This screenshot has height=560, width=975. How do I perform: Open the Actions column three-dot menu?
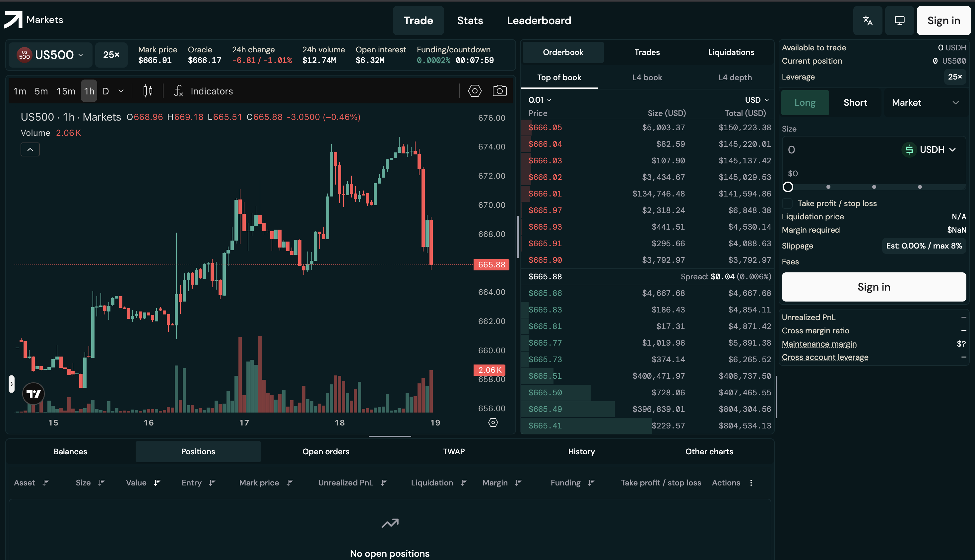tap(751, 483)
